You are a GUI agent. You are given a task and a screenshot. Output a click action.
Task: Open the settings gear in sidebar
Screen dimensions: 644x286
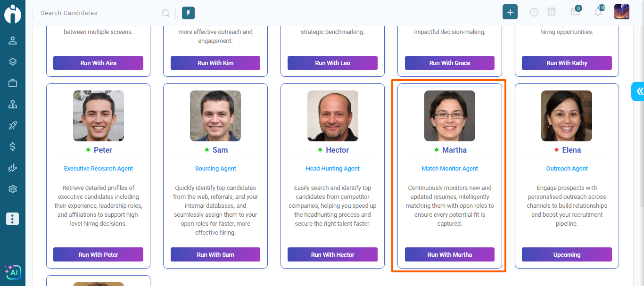click(13, 189)
